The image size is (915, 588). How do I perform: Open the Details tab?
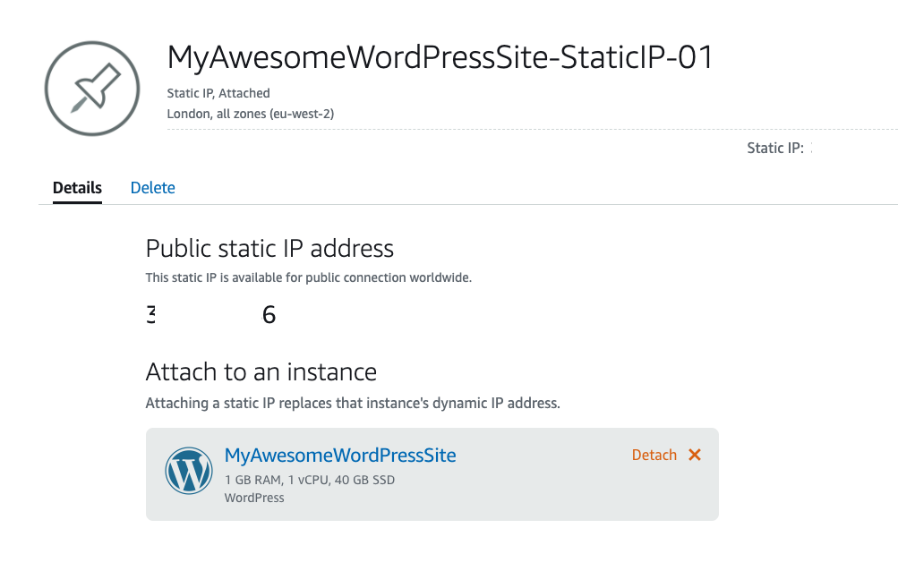coord(77,188)
